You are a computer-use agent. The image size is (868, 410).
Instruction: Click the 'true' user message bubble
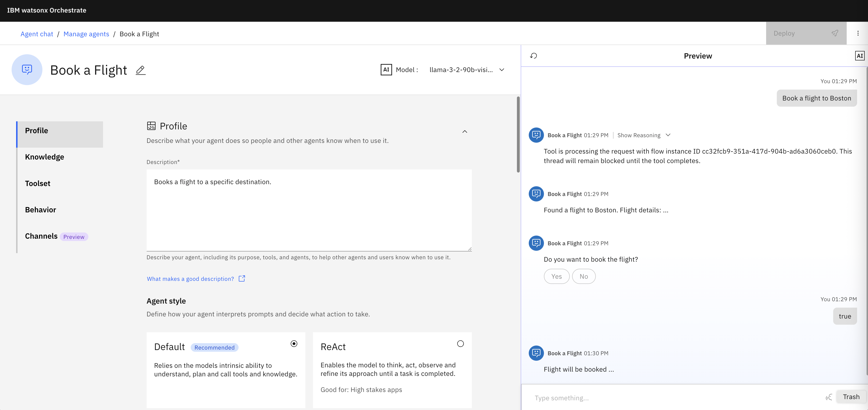(x=845, y=316)
